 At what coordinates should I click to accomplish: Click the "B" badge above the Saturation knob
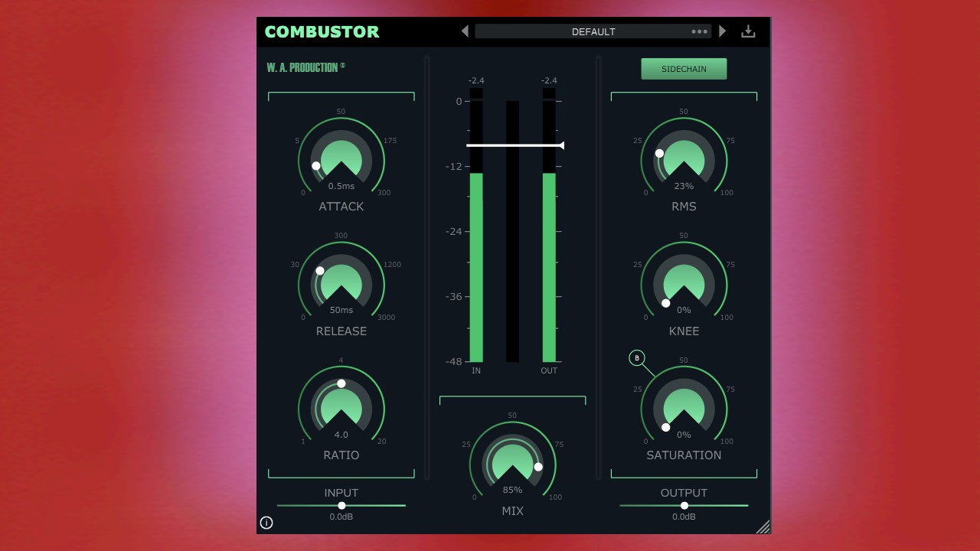(636, 357)
